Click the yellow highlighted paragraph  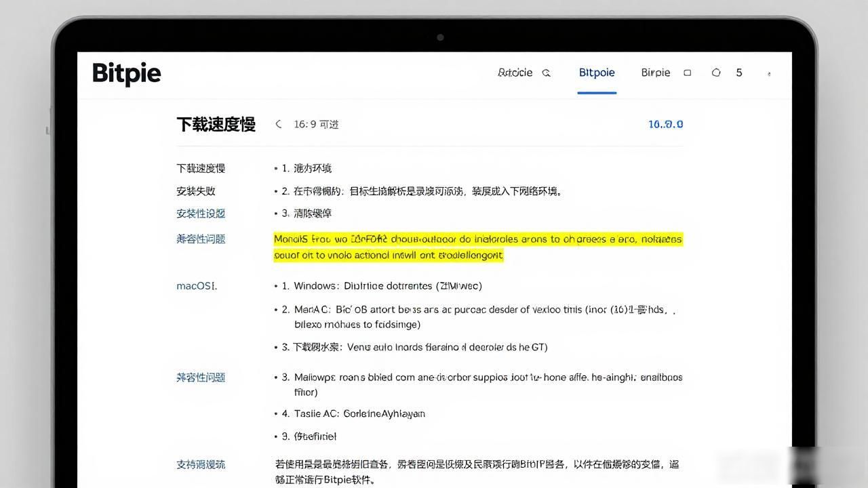478,247
